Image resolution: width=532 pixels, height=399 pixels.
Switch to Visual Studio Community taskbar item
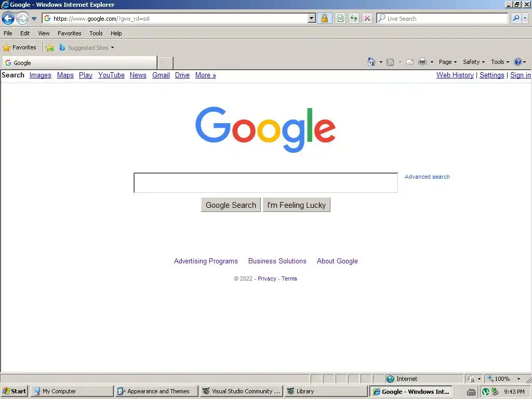(x=241, y=391)
